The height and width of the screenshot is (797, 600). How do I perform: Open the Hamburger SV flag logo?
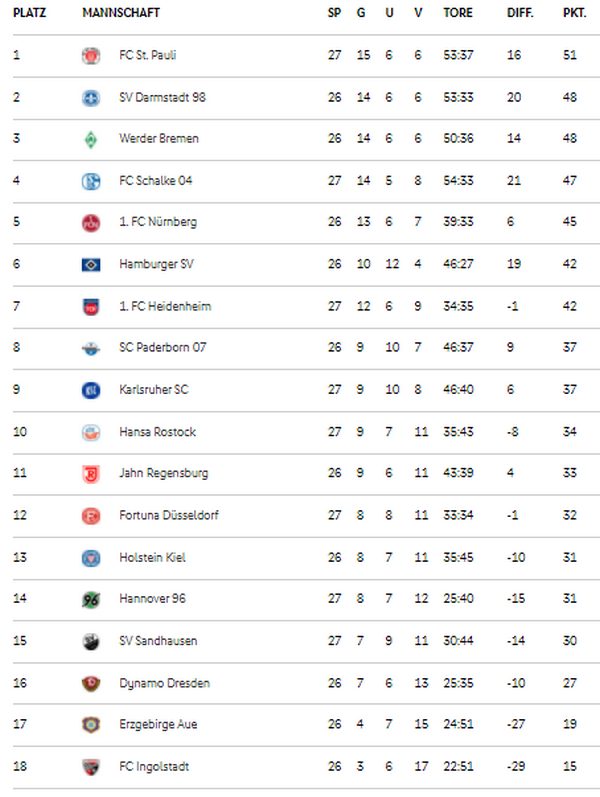pyautogui.click(x=91, y=264)
